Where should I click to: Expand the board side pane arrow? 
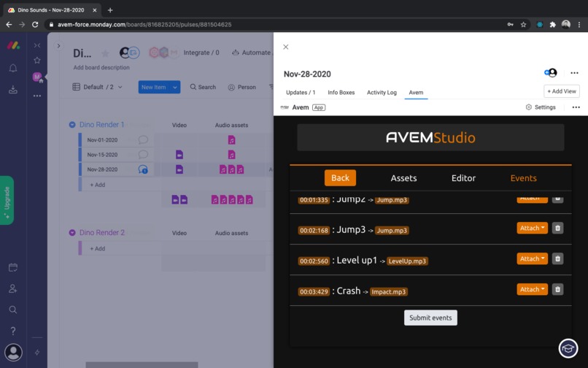[x=58, y=46]
